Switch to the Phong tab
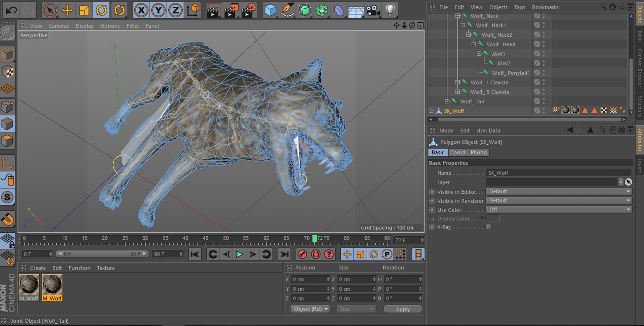Viewport: 644px width, 326px height. (479, 152)
